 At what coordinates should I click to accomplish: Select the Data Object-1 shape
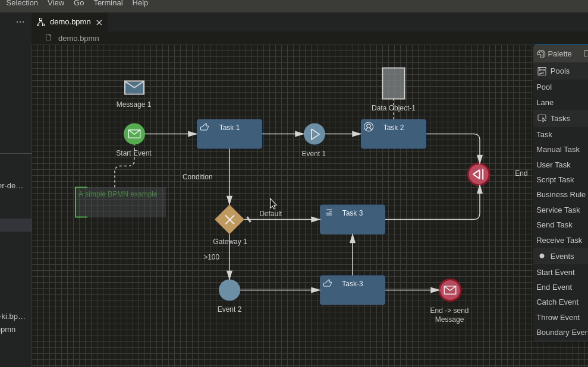click(393, 83)
